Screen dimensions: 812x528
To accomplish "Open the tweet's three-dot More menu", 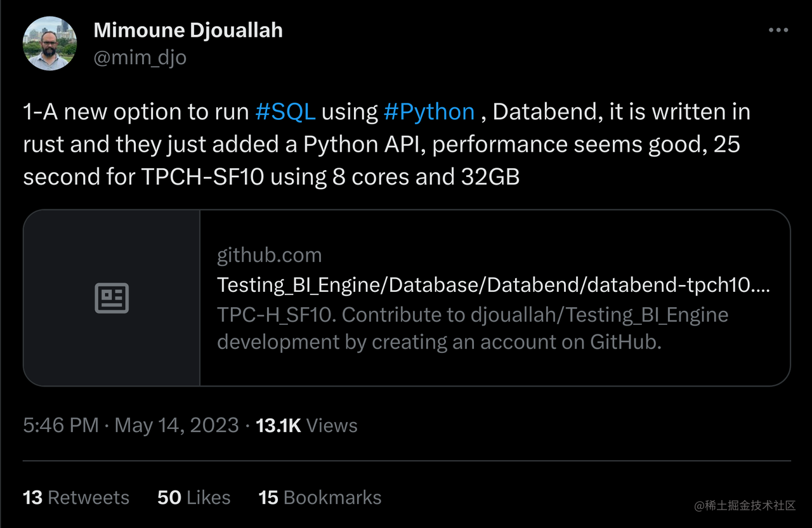I will tap(778, 30).
